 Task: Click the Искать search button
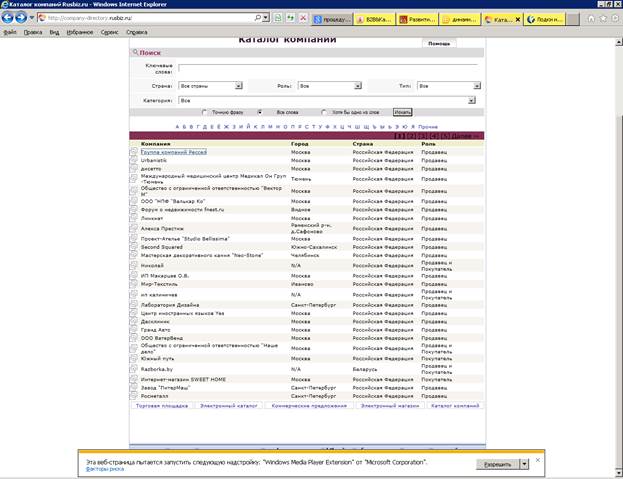point(401,112)
